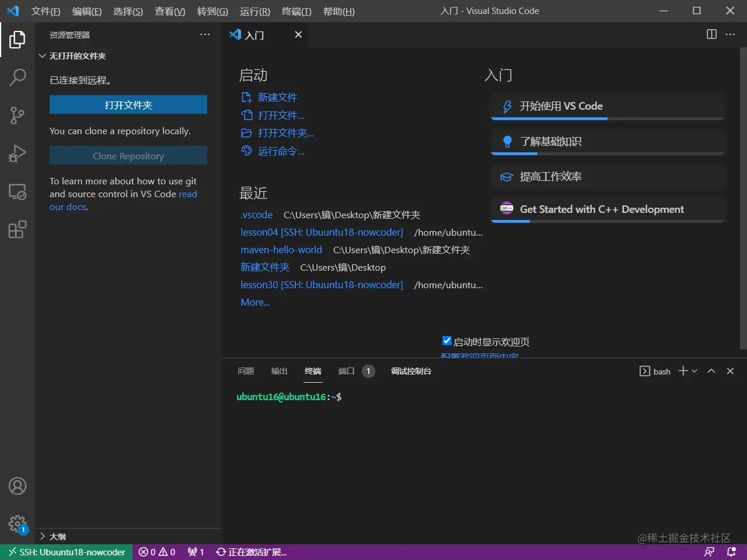Image resolution: width=747 pixels, height=560 pixels.
Task: Open the Search view icon
Action: pos(18,77)
